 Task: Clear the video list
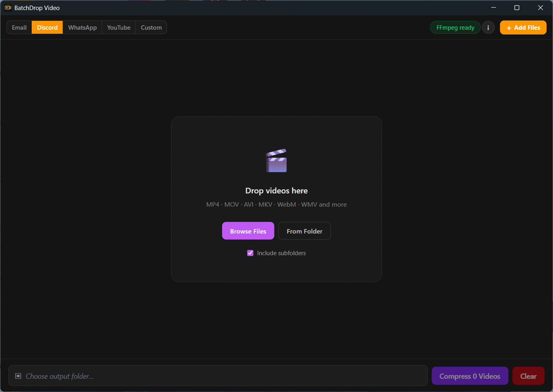point(529,376)
